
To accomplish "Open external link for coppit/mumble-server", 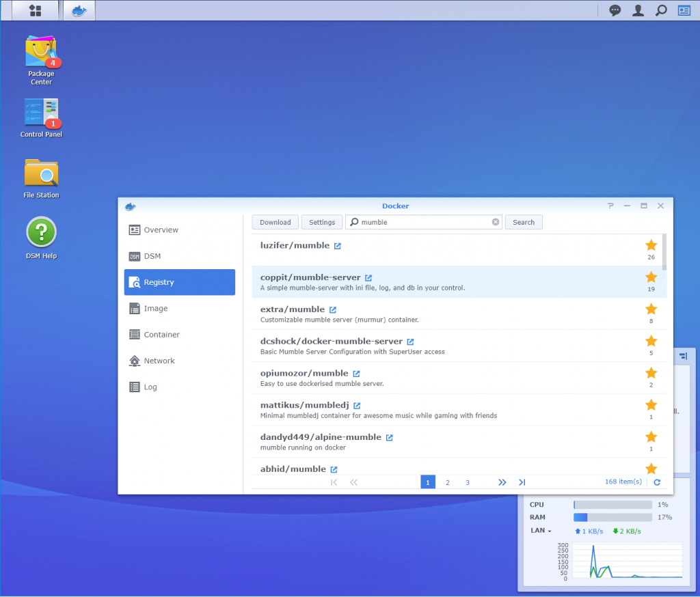I will 369,277.
